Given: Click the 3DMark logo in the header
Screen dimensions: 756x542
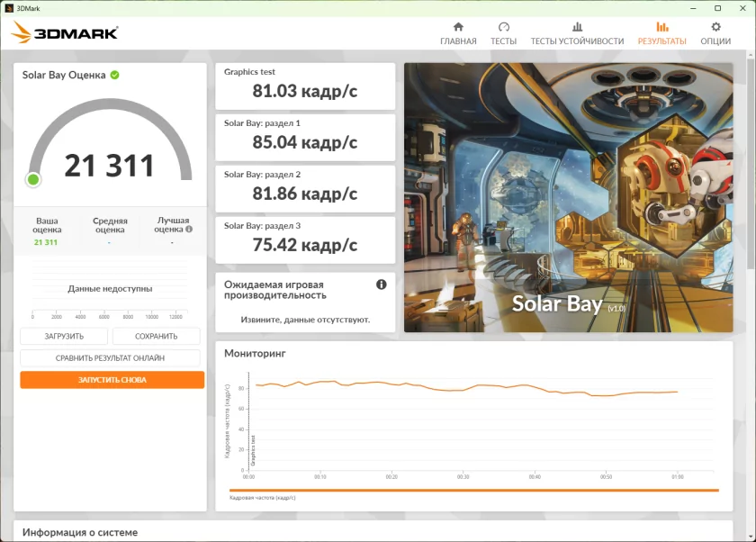Looking at the screenshot, I should point(65,33).
